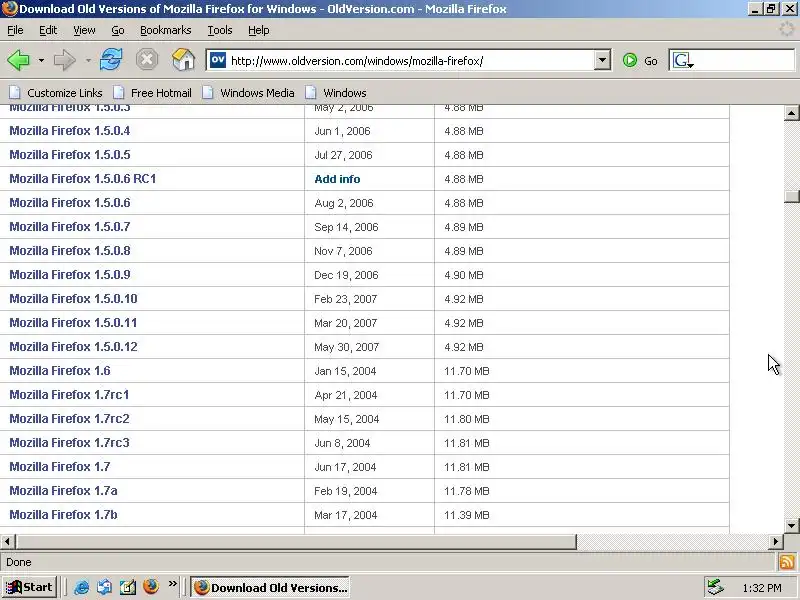Screen dimensions: 800x600
Task: Open Customize Links bookmark
Action: [x=56, y=93]
